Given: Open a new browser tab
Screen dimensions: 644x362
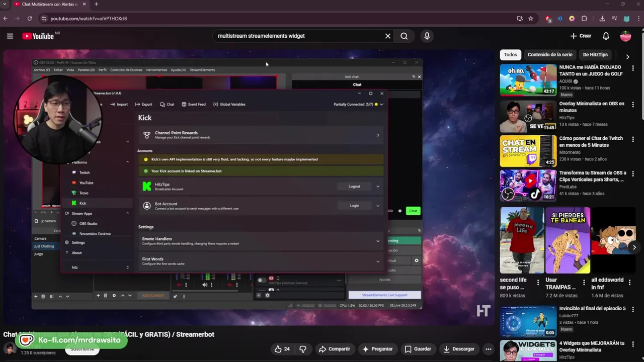Looking at the screenshot, I should (x=96, y=5).
